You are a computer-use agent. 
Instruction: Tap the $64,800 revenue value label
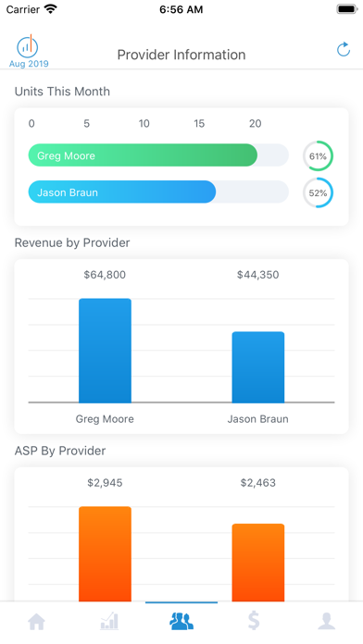click(105, 275)
